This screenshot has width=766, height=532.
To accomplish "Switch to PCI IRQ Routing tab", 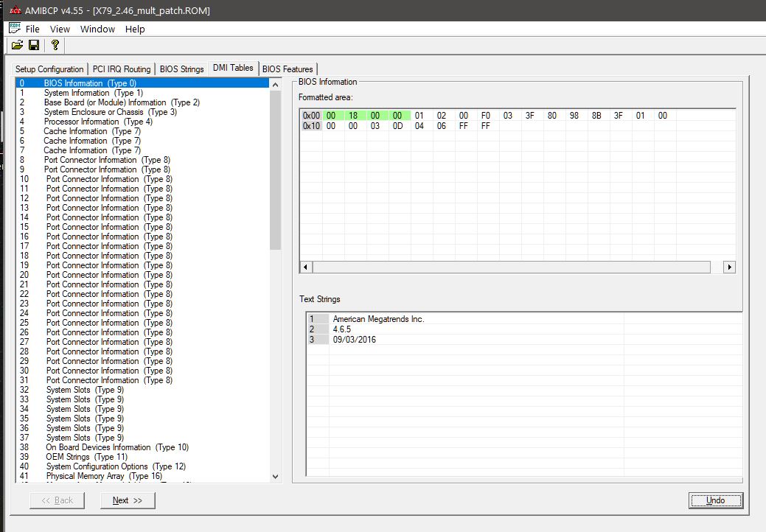I will pyautogui.click(x=122, y=69).
